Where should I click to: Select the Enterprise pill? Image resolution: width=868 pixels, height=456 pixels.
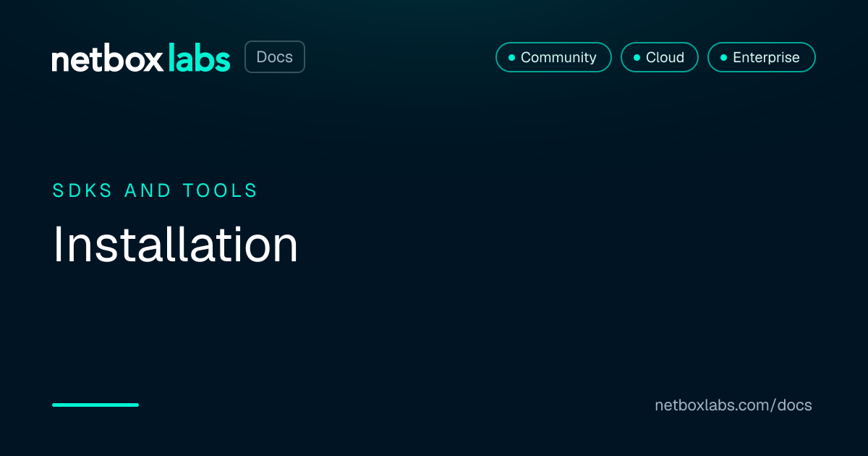762,57
